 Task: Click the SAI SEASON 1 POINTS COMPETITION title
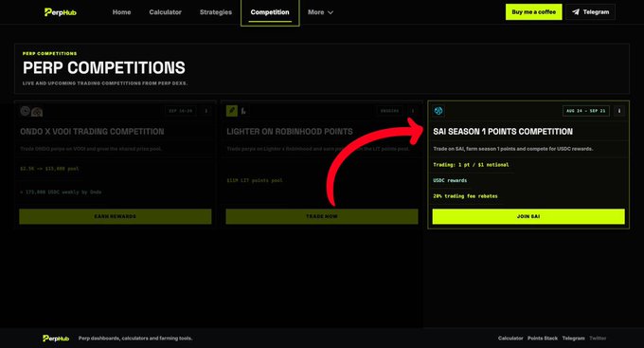click(503, 132)
